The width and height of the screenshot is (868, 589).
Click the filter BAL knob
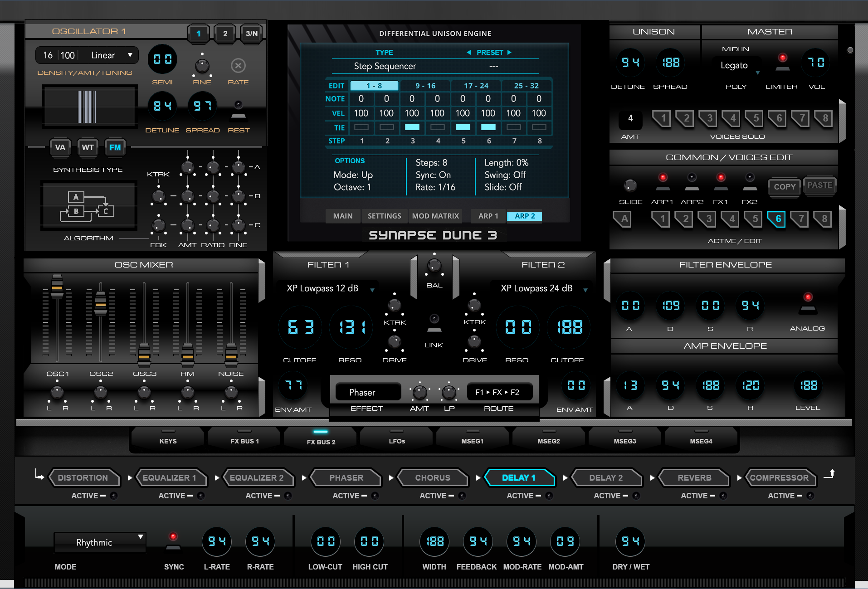click(434, 266)
